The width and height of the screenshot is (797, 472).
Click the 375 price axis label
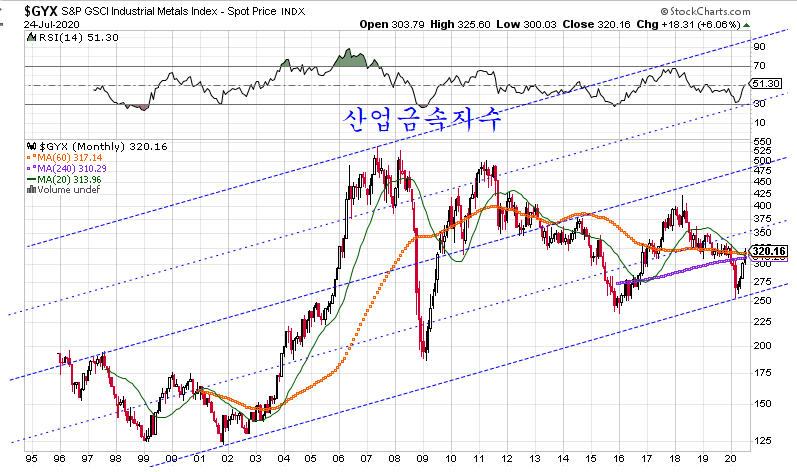[x=762, y=219]
